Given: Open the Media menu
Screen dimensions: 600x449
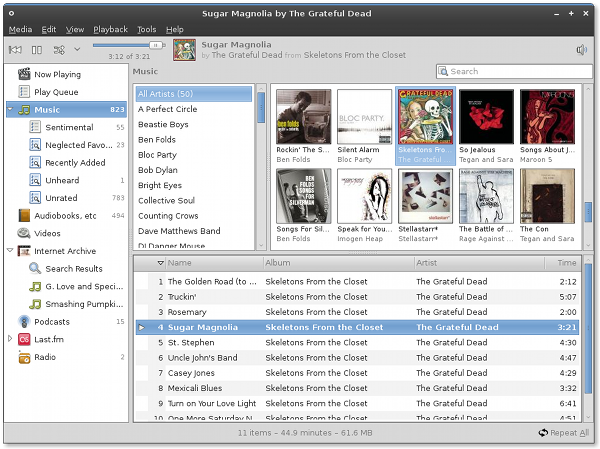Looking at the screenshot, I should pos(20,29).
